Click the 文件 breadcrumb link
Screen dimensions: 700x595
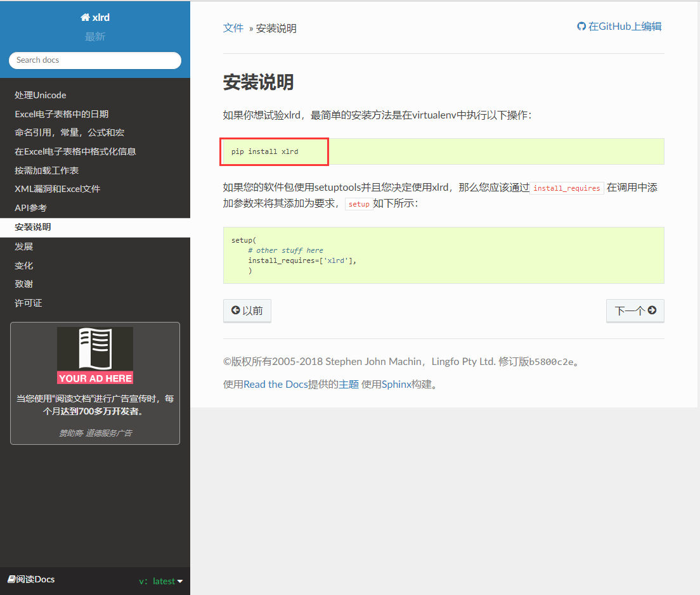(233, 28)
